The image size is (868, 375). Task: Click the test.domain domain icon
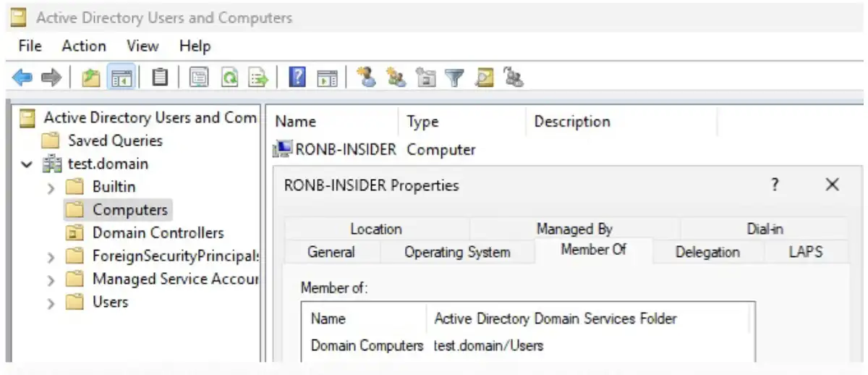pos(52,164)
